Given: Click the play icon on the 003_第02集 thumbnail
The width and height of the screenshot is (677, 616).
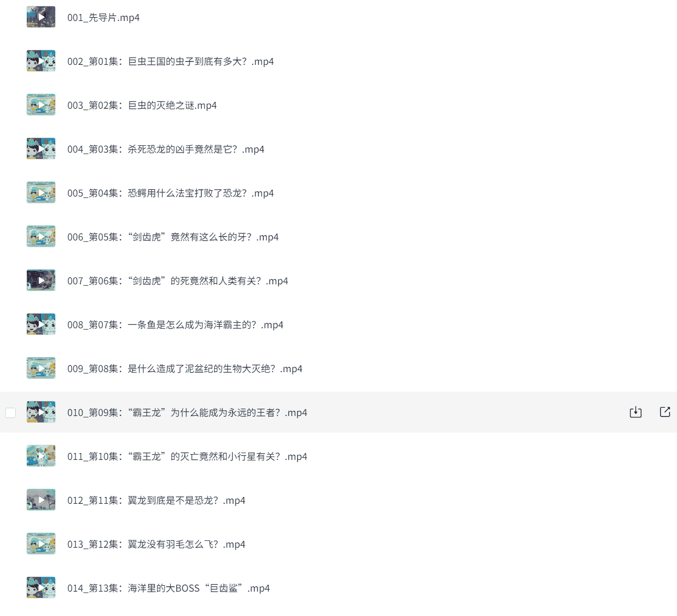Looking at the screenshot, I should coord(41,105).
